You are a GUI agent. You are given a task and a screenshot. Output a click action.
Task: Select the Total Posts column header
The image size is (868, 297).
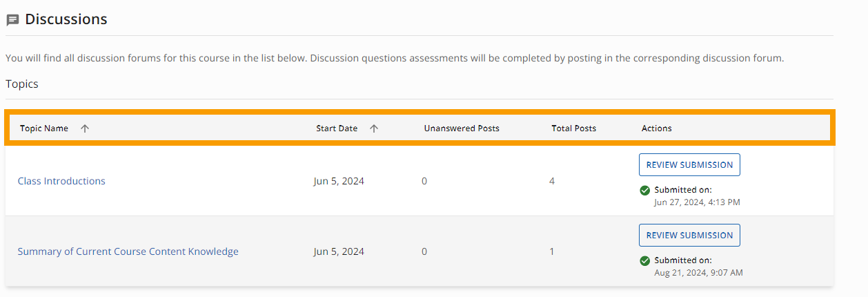coord(574,128)
